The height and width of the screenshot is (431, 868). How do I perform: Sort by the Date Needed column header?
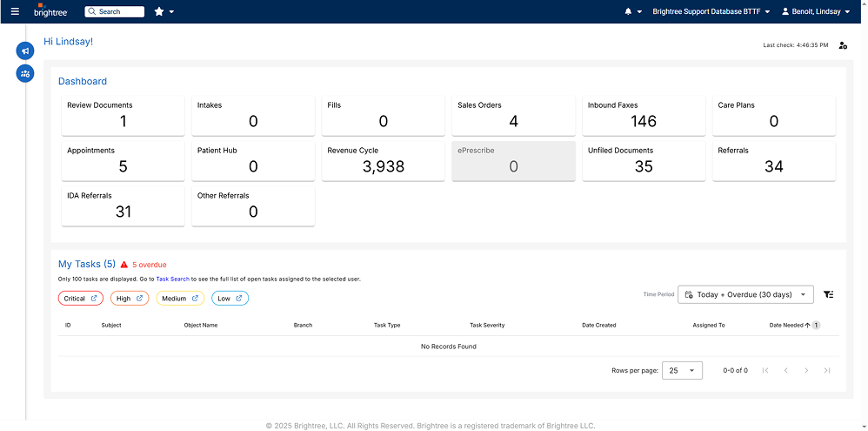[789, 325]
